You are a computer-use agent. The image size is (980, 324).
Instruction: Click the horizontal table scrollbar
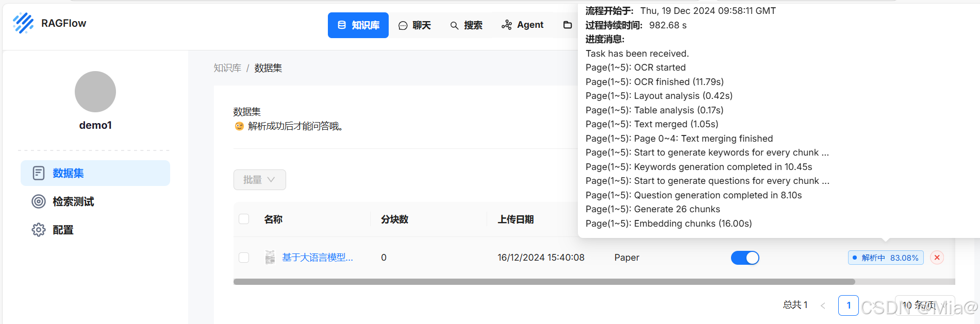[x=544, y=282]
